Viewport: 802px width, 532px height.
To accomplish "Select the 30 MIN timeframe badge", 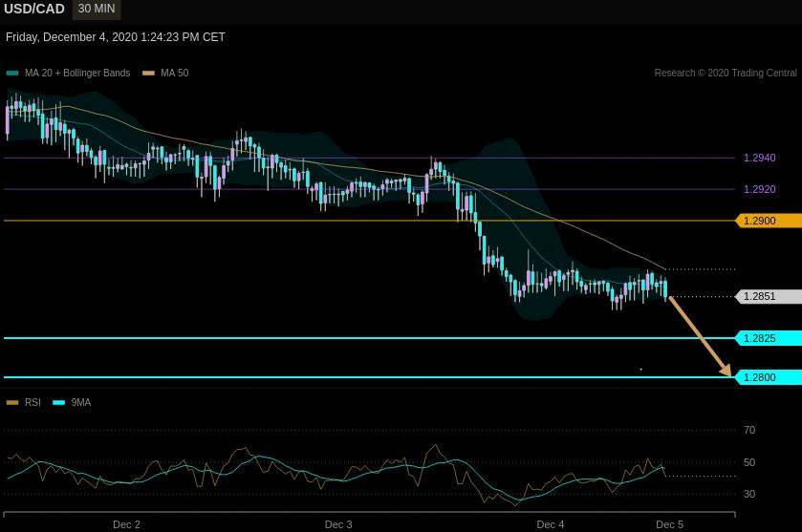I will (97, 9).
